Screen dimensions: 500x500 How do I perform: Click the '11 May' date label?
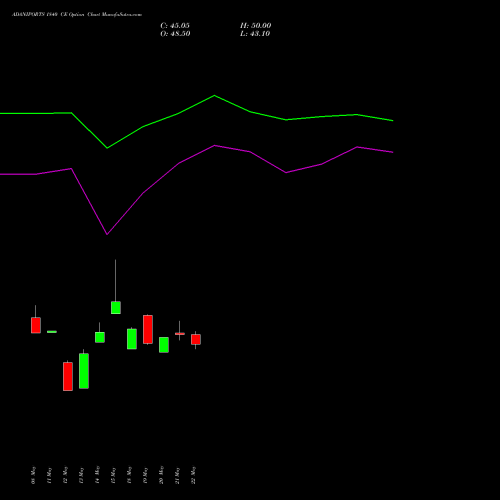(49, 475)
